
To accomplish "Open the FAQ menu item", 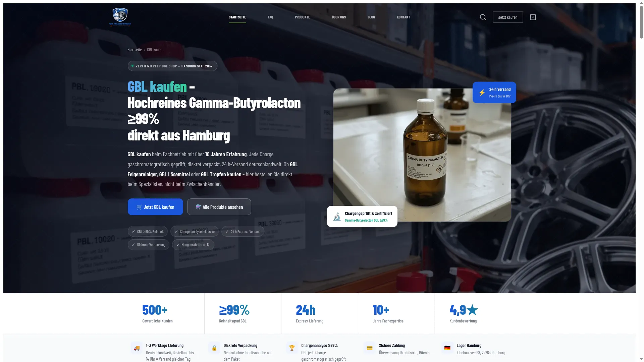I will coord(270,17).
